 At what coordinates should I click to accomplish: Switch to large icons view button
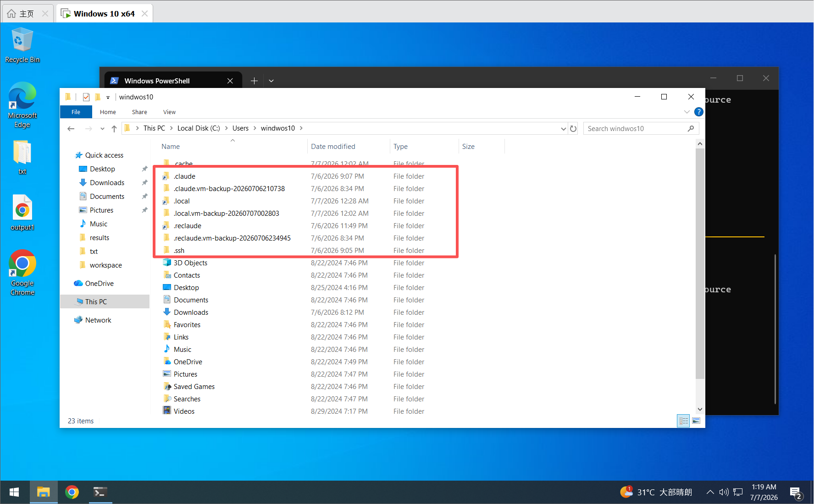pyautogui.click(x=696, y=421)
